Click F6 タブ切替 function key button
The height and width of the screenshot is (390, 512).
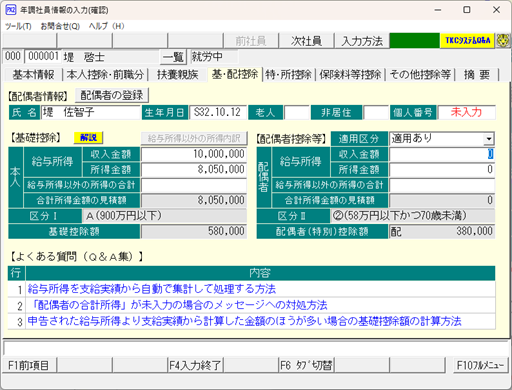(306, 365)
